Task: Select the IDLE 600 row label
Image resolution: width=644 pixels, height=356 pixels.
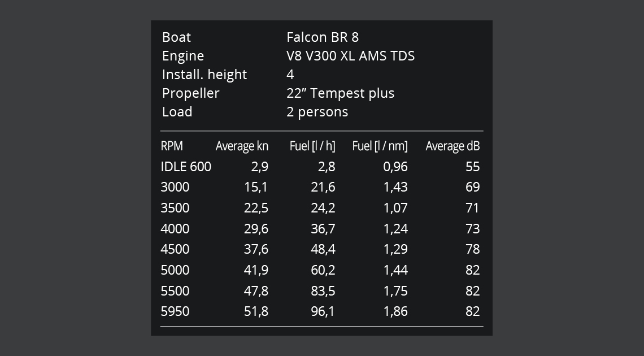Action: coord(186,167)
